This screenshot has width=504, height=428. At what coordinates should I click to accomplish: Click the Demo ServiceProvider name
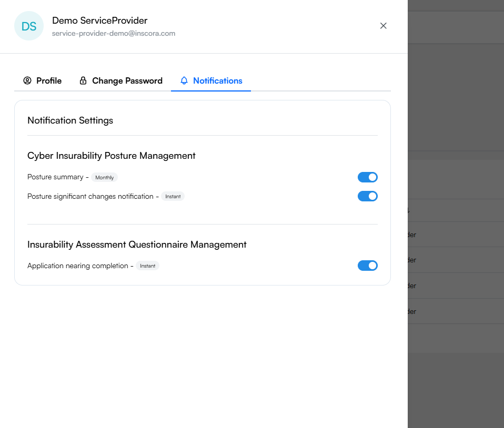click(x=99, y=21)
